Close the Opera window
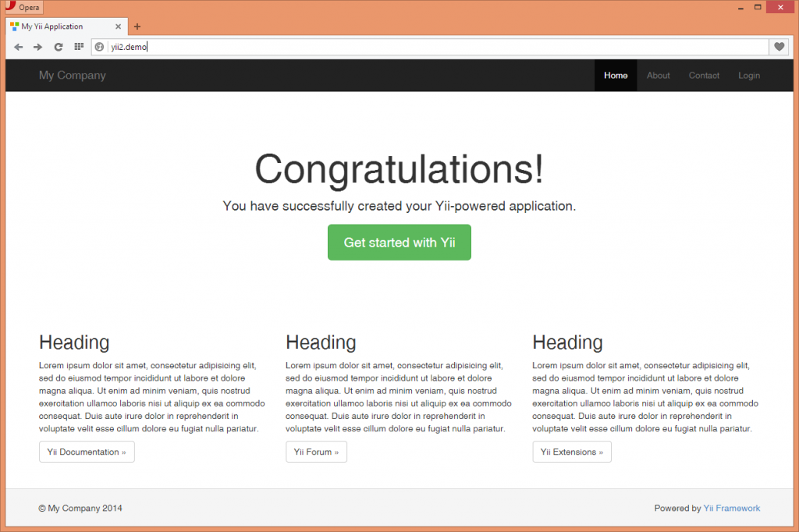 (780, 7)
